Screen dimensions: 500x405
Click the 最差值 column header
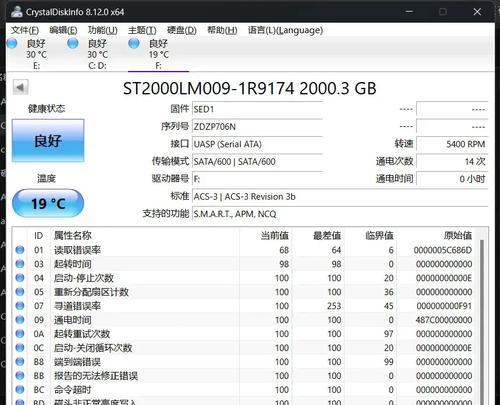point(318,235)
